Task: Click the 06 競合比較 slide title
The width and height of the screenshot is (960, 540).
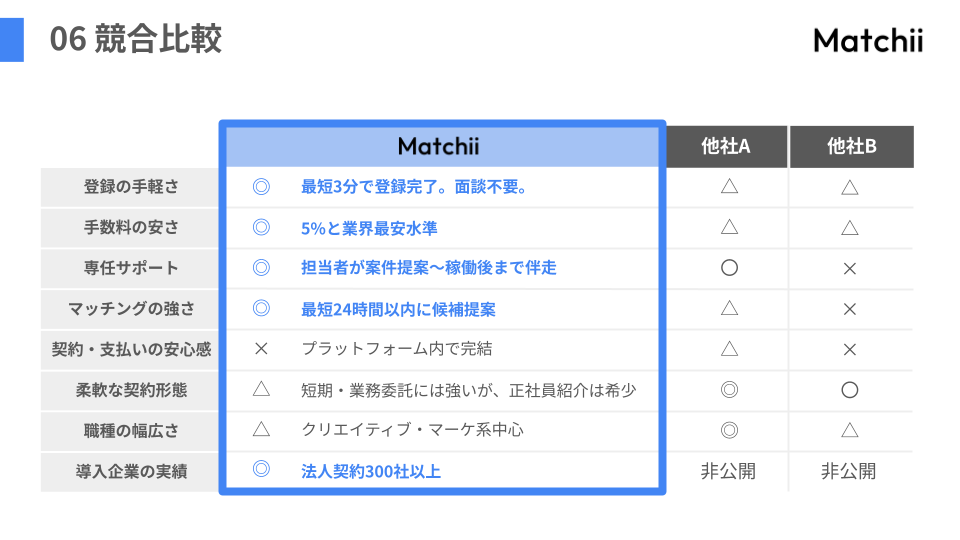Action: pos(136,39)
